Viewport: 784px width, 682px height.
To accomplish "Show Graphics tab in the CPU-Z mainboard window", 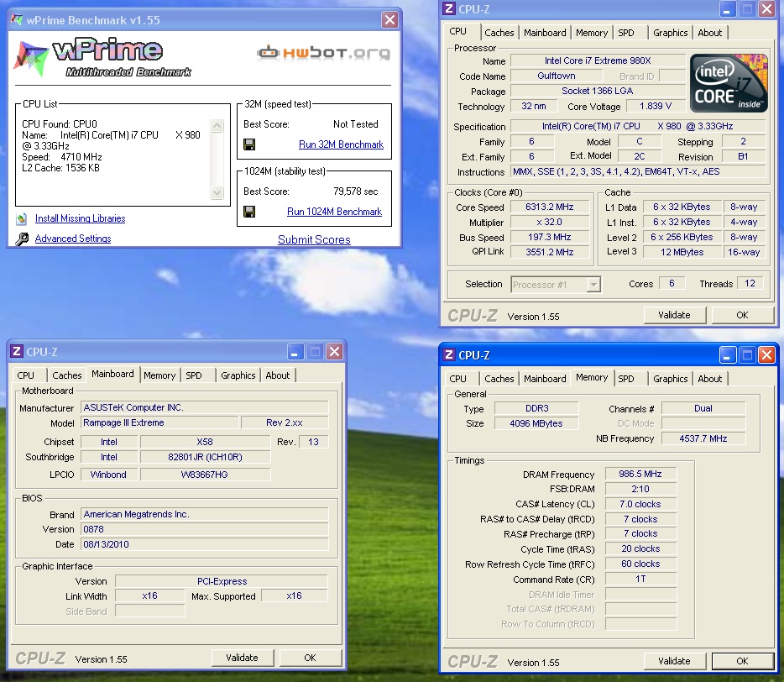I will point(238,375).
